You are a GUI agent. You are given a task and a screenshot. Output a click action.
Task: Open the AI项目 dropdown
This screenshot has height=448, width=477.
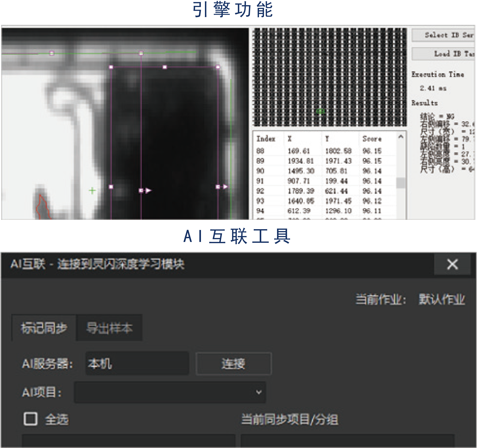[x=170, y=392]
